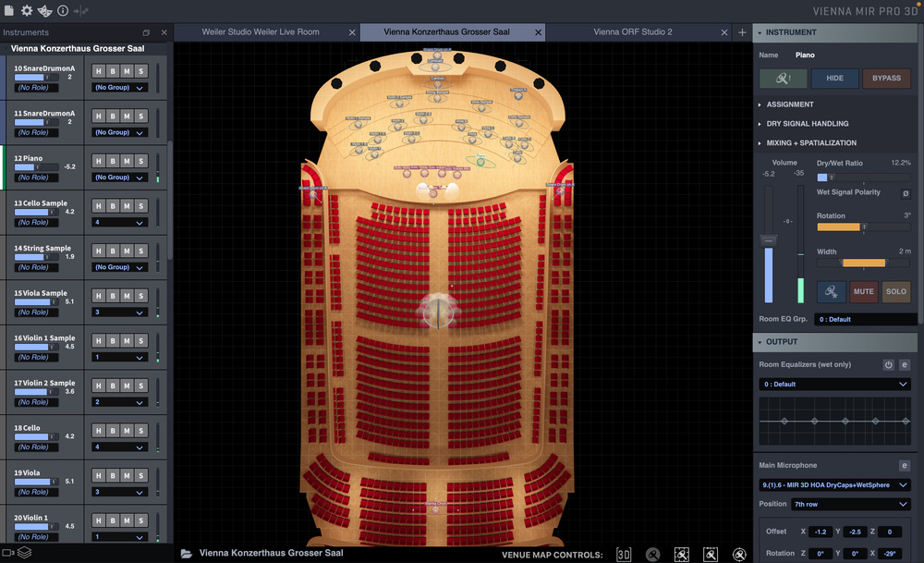Open the Position 7th row dropdown

[850, 504]
